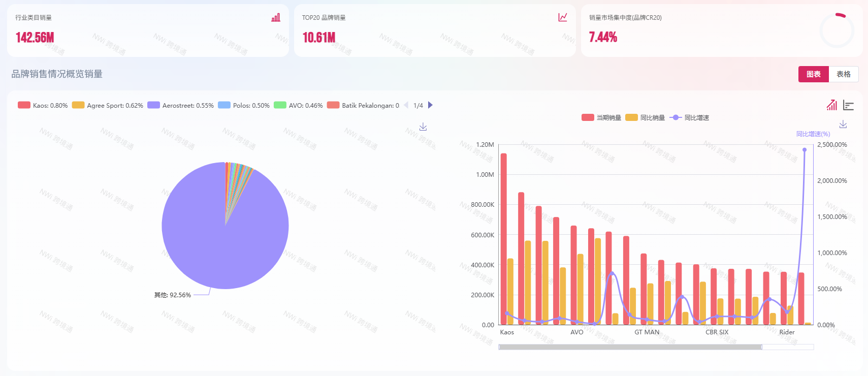Hide Kaos brand in pie legend

tap(43, 105)
